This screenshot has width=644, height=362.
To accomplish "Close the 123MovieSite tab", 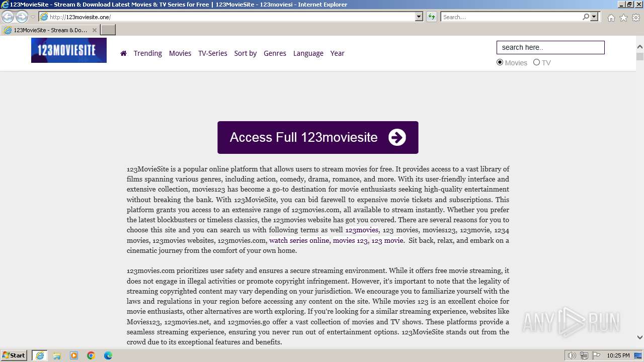I will pyautogui.click(x=95, y=30).
